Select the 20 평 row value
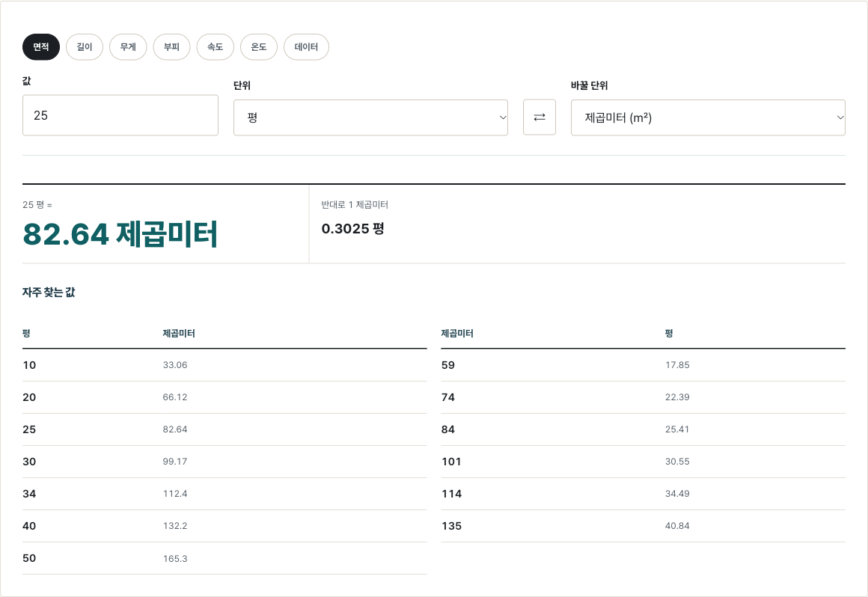Viewport: 868px width, 597px height. [x=29, y=397]
